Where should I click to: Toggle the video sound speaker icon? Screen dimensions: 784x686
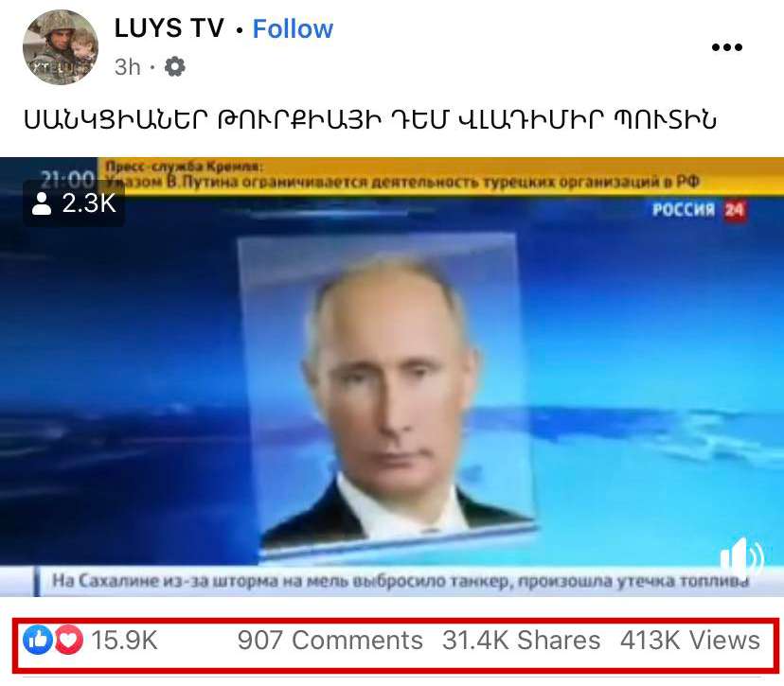coord(742,557)
